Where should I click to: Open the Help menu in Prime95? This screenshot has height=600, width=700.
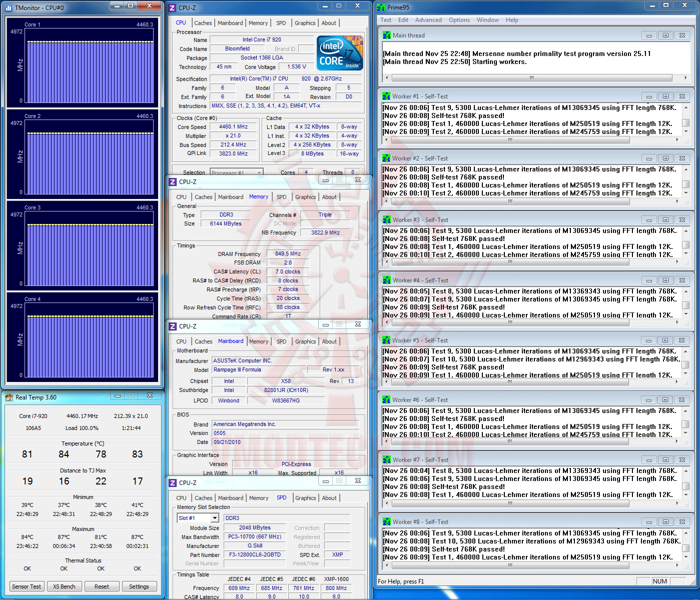coord(512,20)
